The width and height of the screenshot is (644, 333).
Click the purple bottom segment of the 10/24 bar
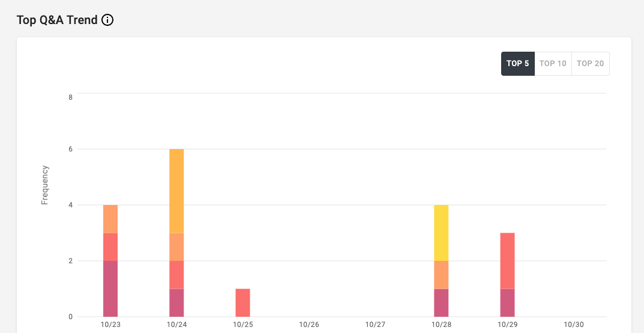point(176,302)
